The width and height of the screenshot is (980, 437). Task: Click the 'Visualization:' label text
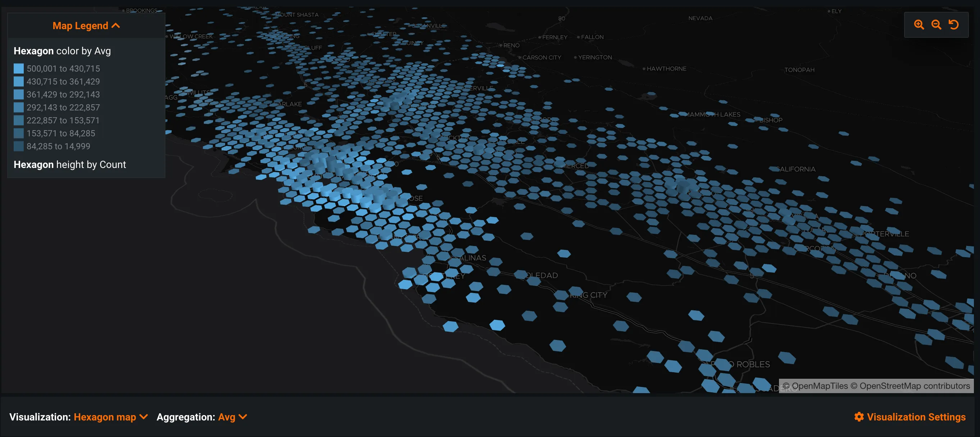point(40,417)
